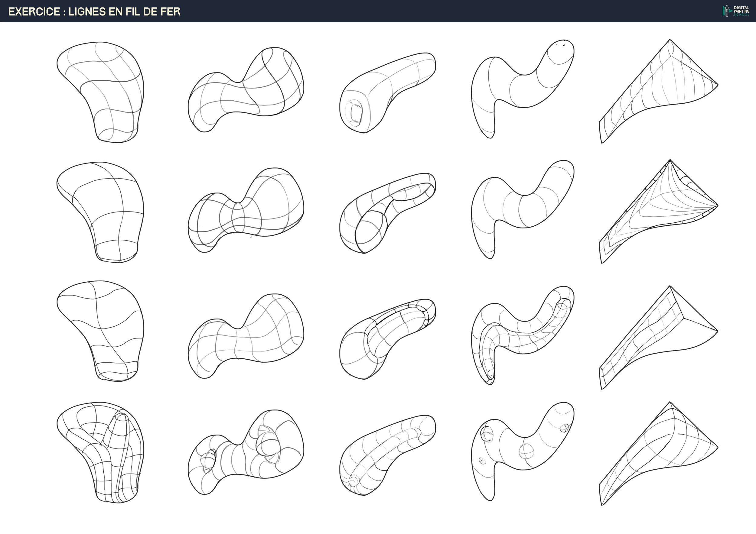Click the 'DIGITAL PAINTING' logo text
756x534 pixels.
click(742, 9)
